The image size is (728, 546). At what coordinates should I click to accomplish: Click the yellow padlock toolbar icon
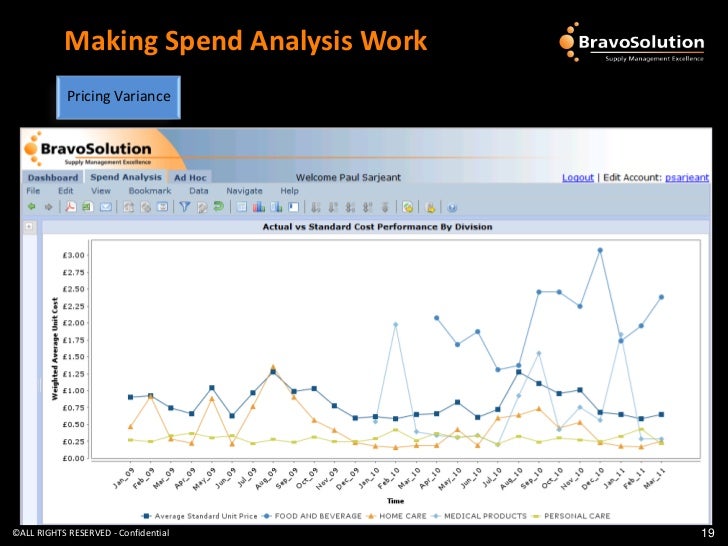(430, 208)
